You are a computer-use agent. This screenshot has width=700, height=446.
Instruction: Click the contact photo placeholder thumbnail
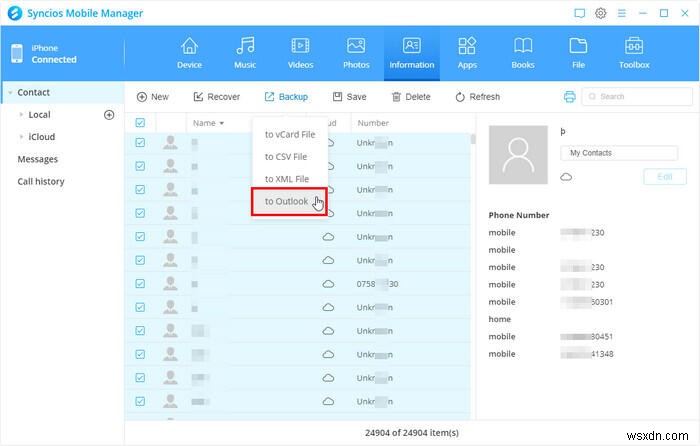518,155
